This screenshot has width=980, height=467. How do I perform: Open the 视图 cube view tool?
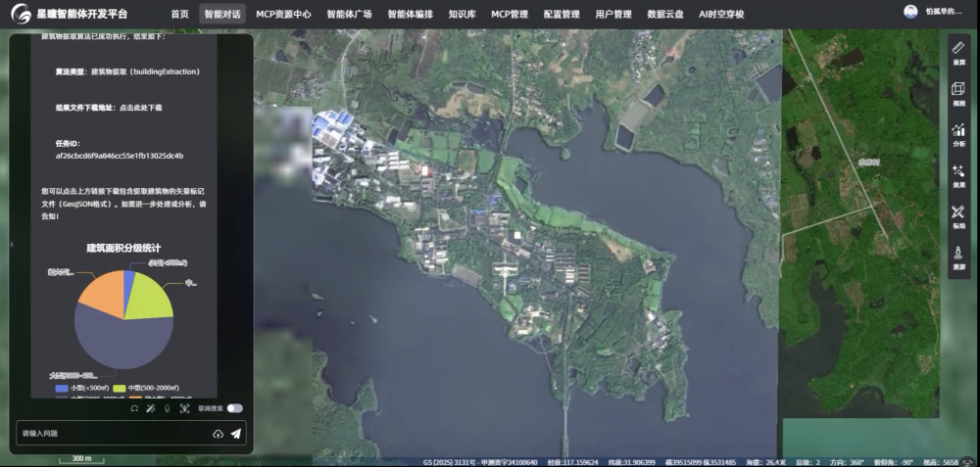958,92
